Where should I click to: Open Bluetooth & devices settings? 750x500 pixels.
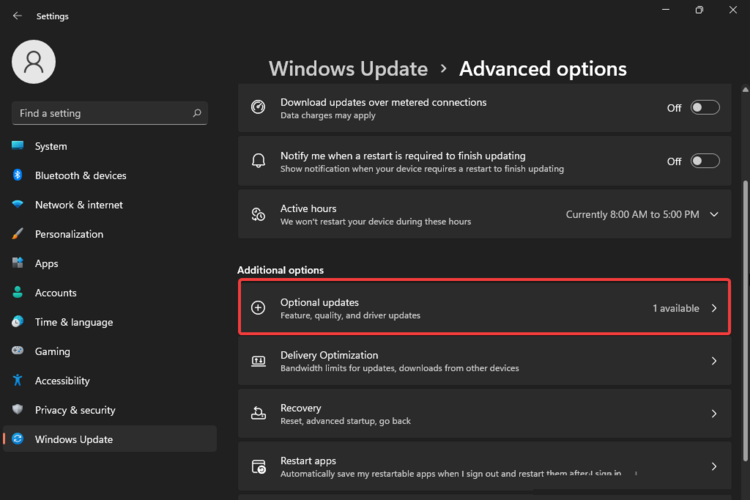point(80,176)
